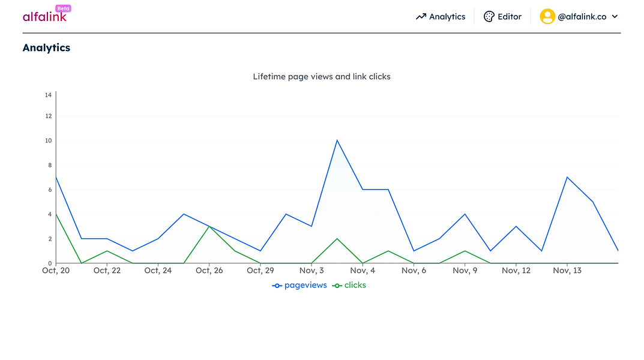Viewport: 644px width, 360px height.
Task: Click the Nov, 4 axis label
Action: pyautogui.click(x=363, y=271)
